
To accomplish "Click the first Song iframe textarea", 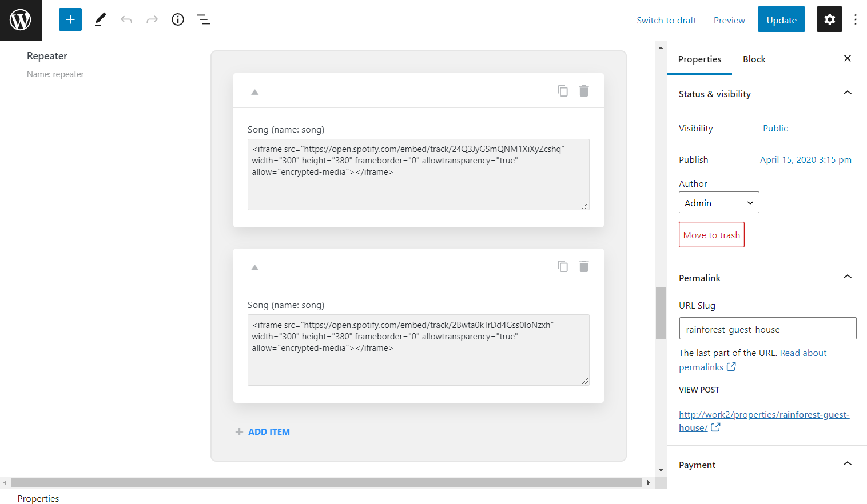I will point(419,174).
